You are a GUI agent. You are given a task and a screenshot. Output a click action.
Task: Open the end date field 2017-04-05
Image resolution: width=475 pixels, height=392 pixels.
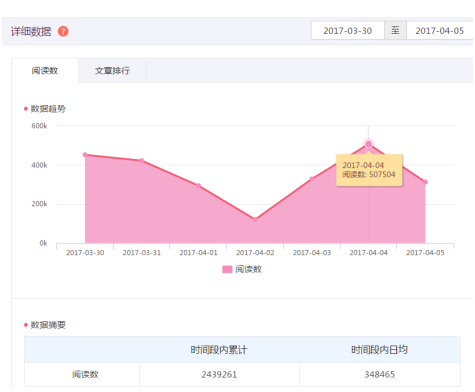[439, 31]
